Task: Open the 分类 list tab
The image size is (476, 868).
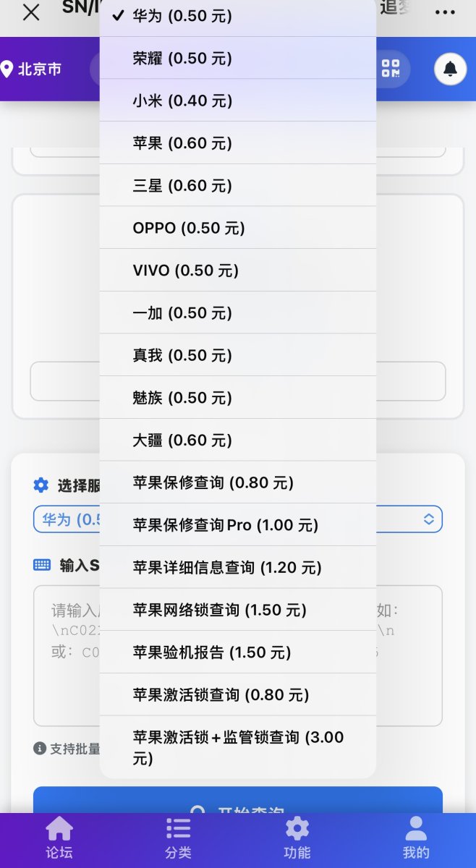Action: (178, 838)
